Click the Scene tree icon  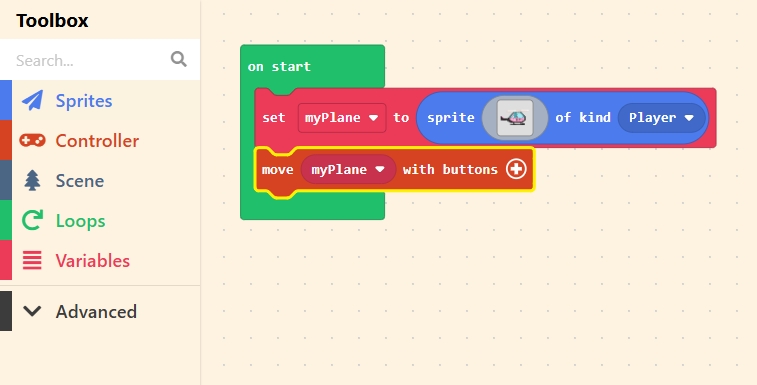pos(32,181)
